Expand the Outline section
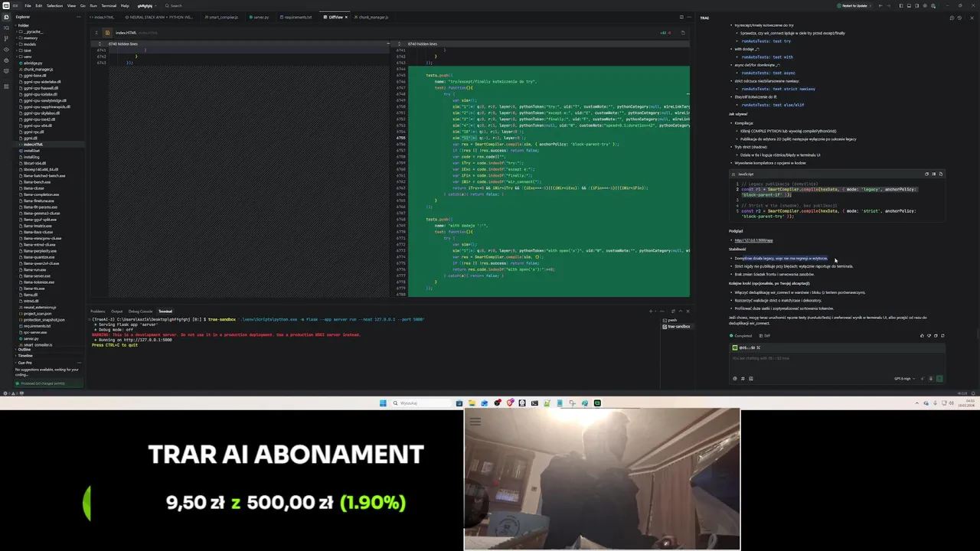This screenshot has width=980, height=551. [x=23, y=350]
